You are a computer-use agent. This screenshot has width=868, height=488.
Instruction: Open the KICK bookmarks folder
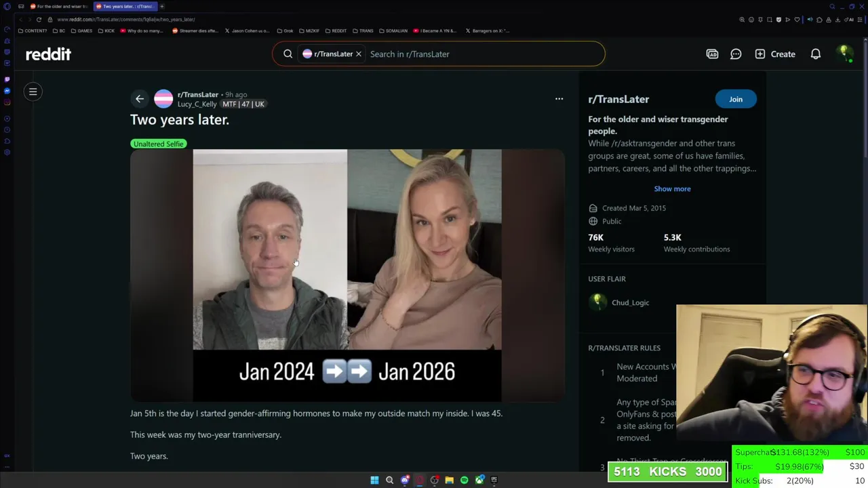(x=106, y=30)
